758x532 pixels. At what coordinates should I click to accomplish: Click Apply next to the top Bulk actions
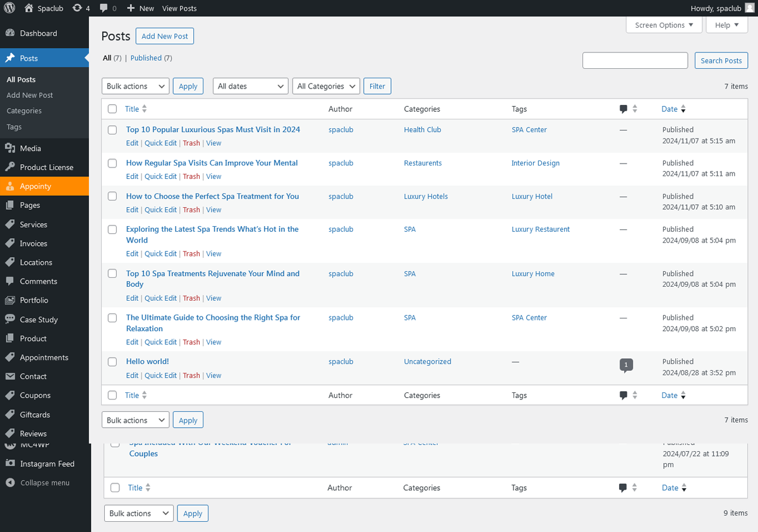(x=188, y=87)
